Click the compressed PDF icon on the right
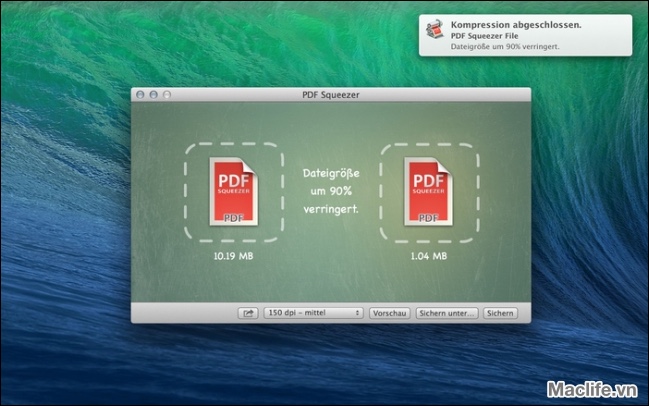 tap(427, 191)
